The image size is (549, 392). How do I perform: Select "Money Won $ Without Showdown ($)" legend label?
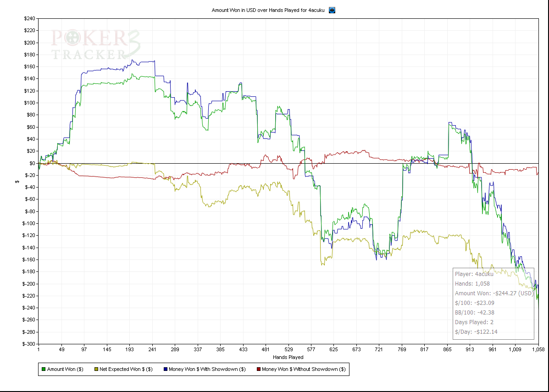pos(303,369)
